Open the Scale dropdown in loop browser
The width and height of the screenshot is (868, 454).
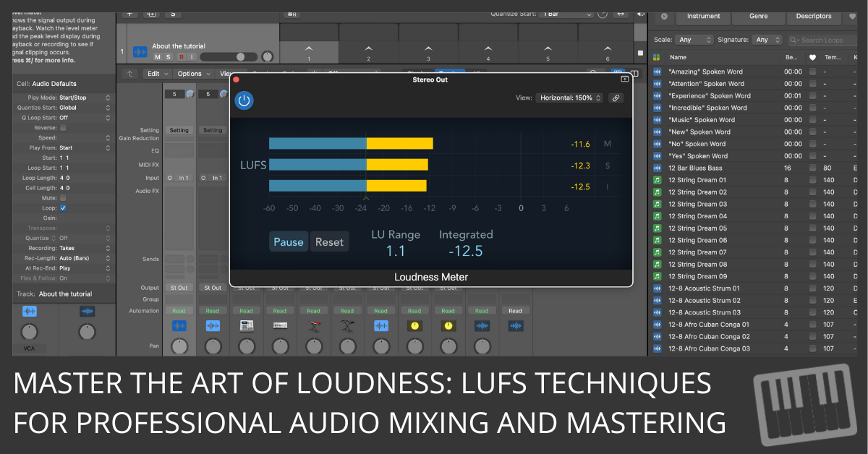694,40
